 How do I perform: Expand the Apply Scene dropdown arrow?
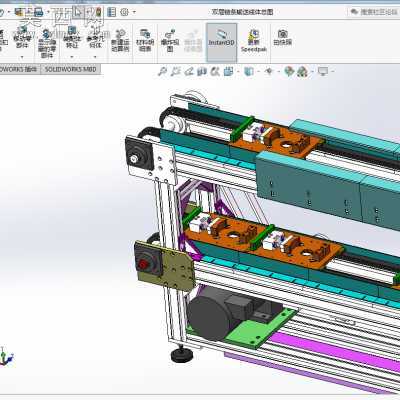[312, 71]
